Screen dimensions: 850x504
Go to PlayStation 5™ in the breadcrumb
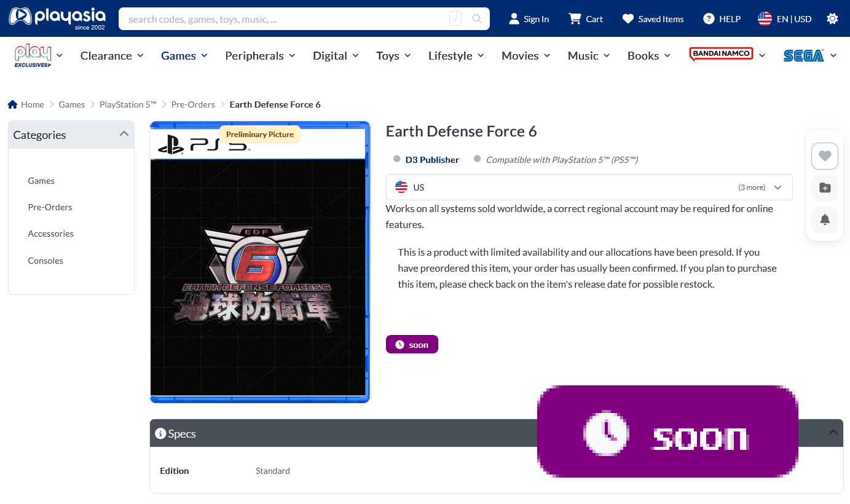pyautogui.click(x=128, y=104)
